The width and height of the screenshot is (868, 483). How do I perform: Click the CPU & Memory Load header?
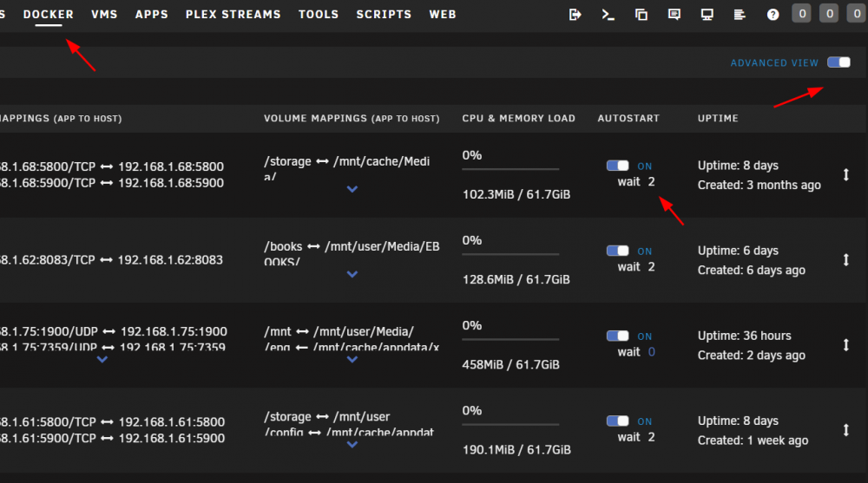519,119
